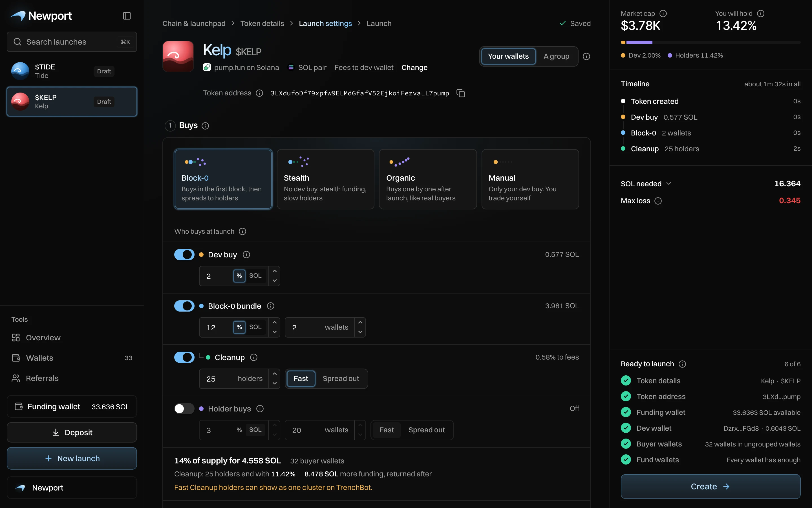Decrease Block-0 bundle percent
Viewport: 812px width, 508px height.
(274, 332)
